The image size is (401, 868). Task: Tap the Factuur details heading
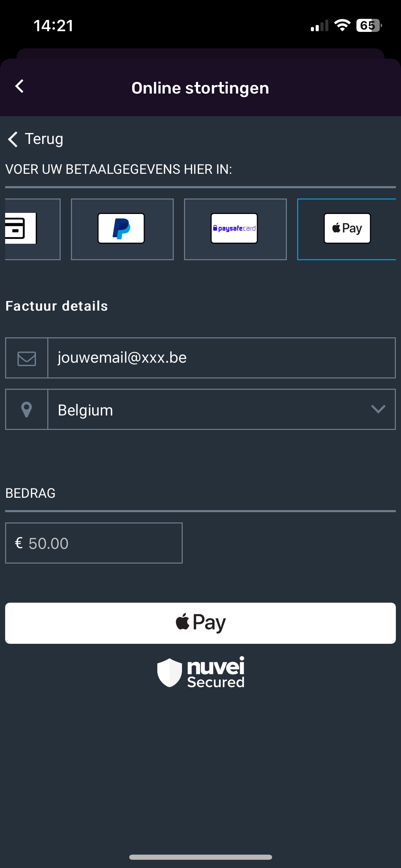(57, 306)
